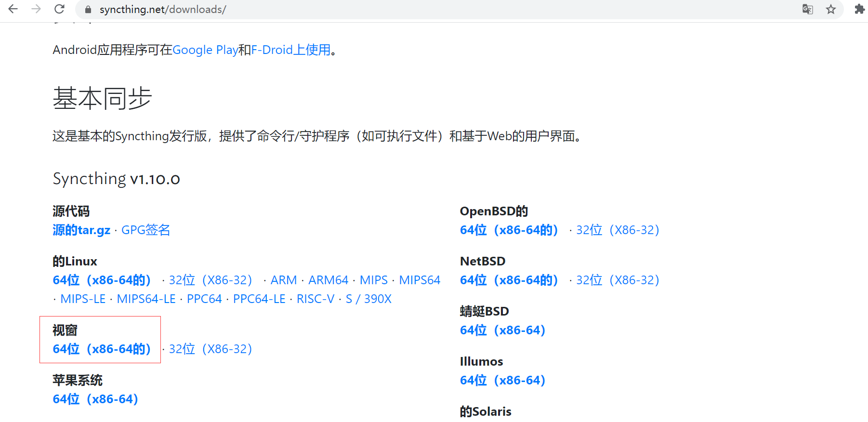Viewport: 868px width, 422px height.
Task: Download OpenBSD 64位 (x86-64) build
Action: (509, 230)
